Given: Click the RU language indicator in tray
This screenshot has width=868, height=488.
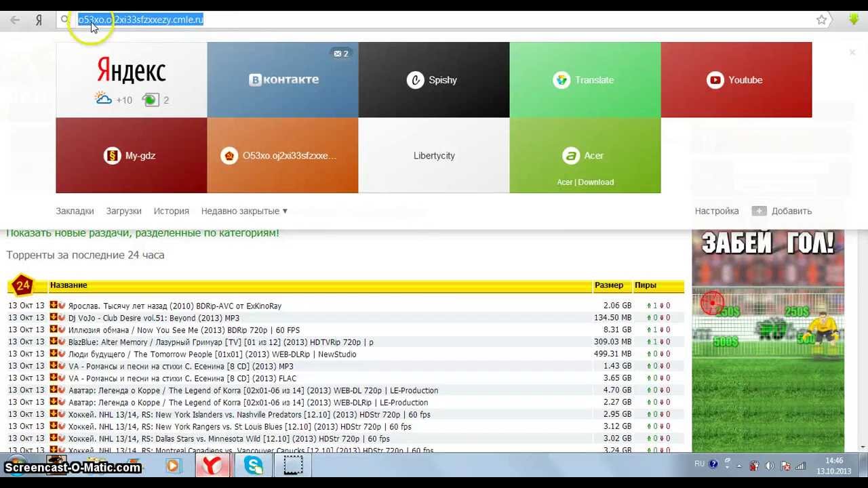Looking at the screenshot, I should click(x=699, y=464).
